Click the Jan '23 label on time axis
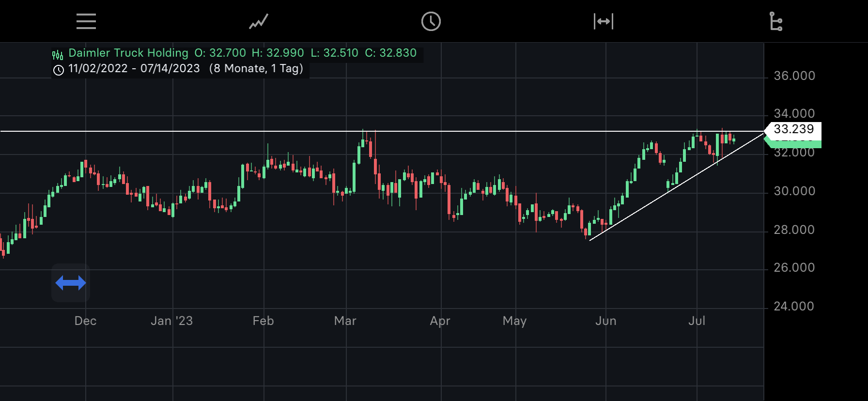Image resolution: width=868 pixels, height=401 pixels. [x=171, y=321]
